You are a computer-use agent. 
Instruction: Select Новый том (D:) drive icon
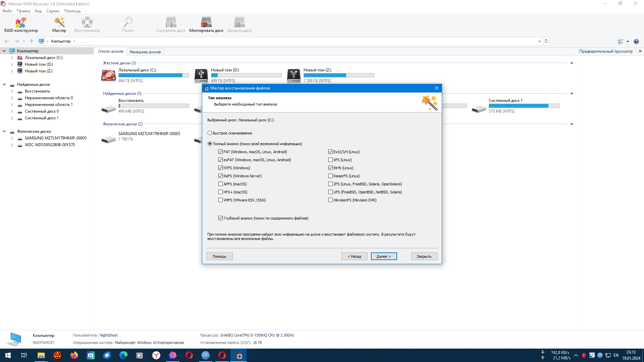pos(201,75)
